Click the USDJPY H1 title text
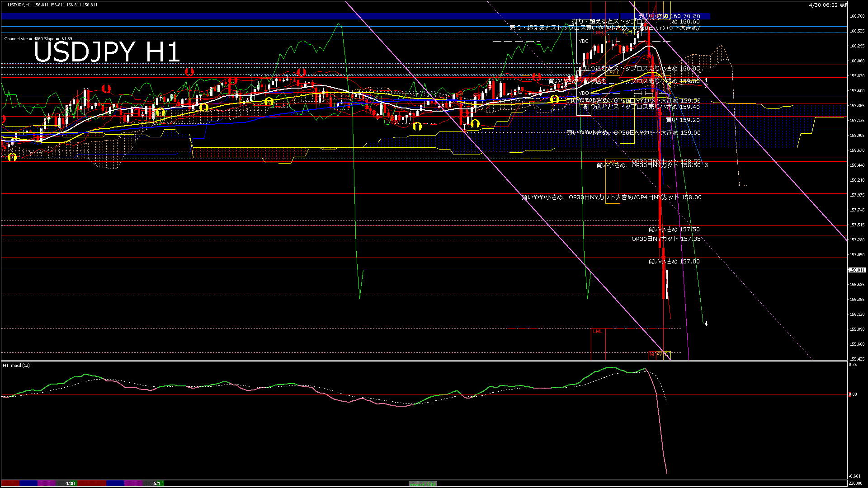 pyautogui.click(x=107, y=52)
